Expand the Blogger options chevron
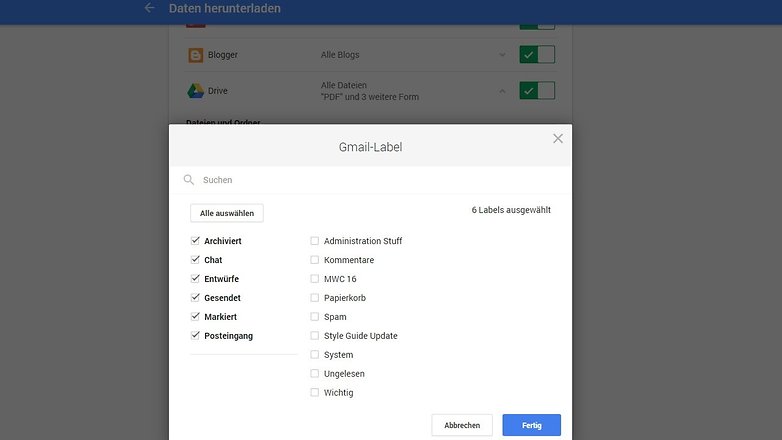Screen dimensions: 782x440 (502, 55)
